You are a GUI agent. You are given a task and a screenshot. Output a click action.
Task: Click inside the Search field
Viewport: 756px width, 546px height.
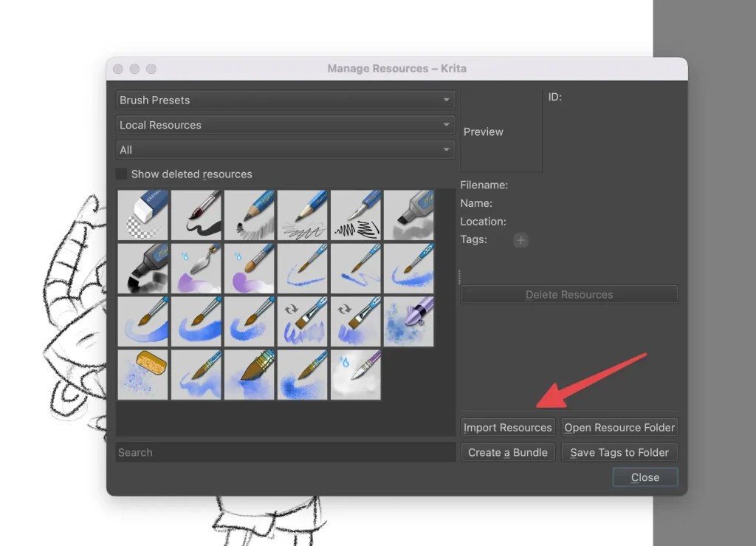point(285,452)
